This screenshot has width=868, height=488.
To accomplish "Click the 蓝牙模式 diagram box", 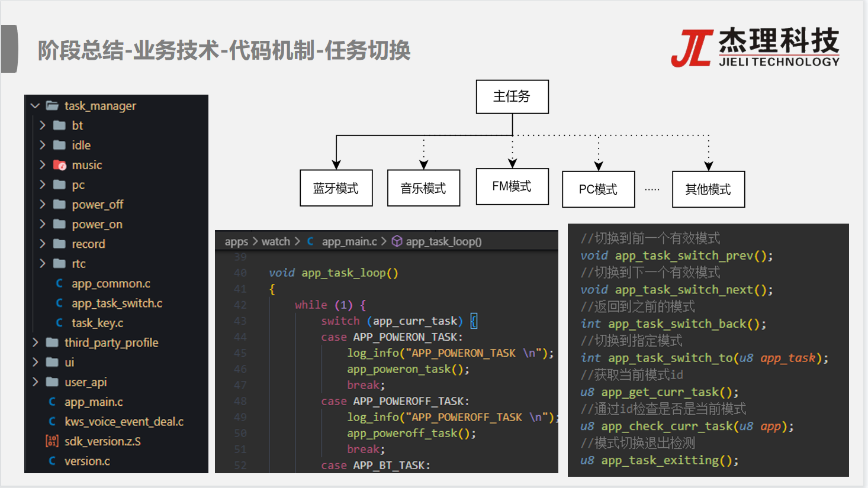I will (336, 188).
